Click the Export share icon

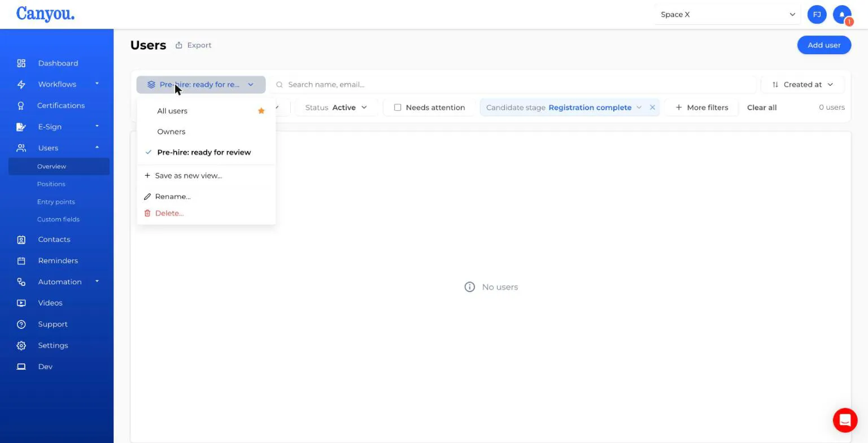(x=179, y=45)
